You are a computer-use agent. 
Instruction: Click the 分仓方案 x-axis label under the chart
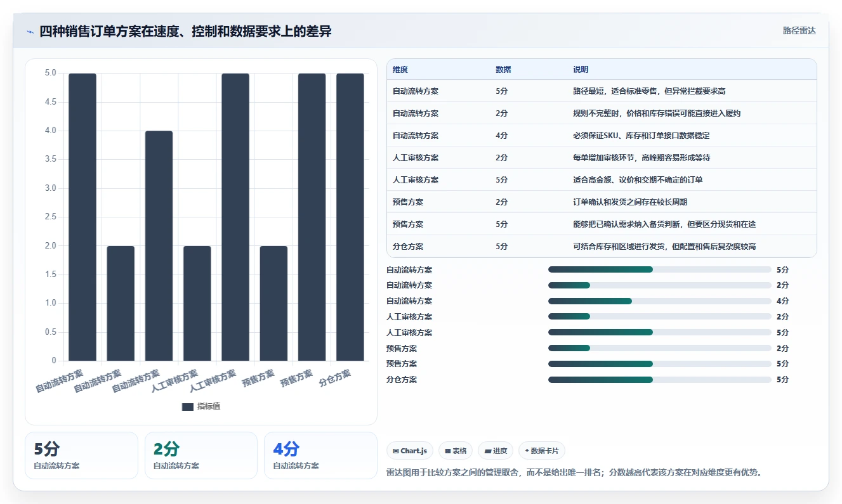coord(335,378)
